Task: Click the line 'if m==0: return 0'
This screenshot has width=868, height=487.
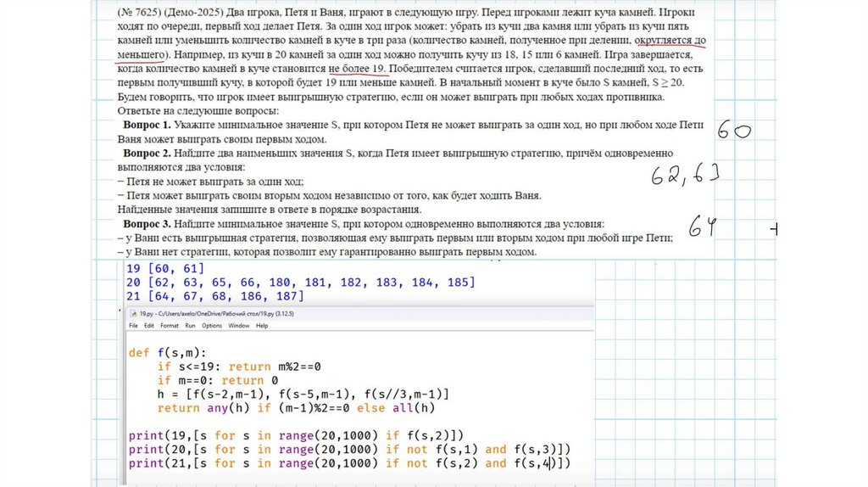Action: [x=218, y=381]
